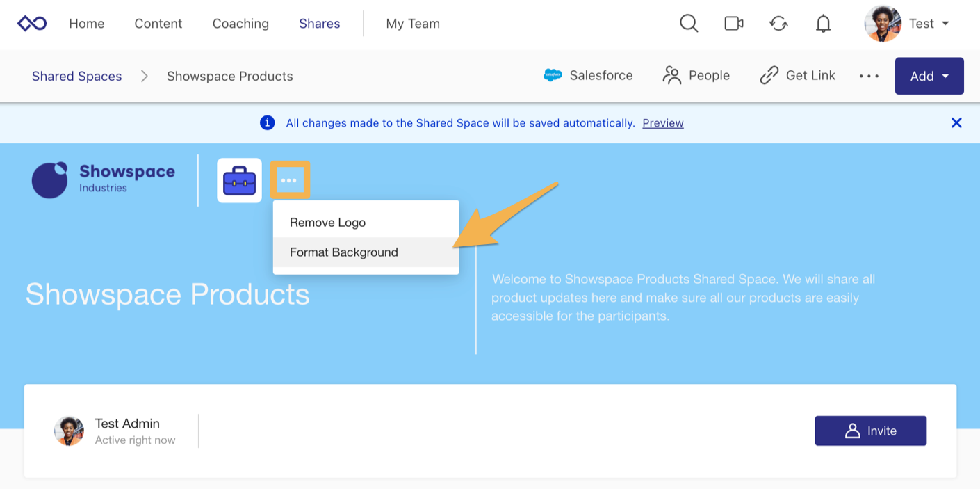The height and width of the screenshot is (489, 980).
Task: Click the Get Link chain icon
Action: [769, 76]
